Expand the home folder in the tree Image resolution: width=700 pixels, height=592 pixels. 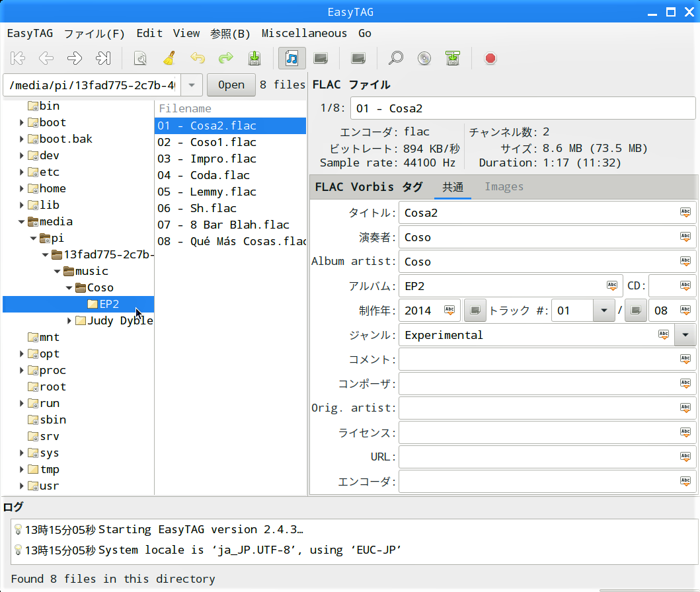tap(21, 189)
